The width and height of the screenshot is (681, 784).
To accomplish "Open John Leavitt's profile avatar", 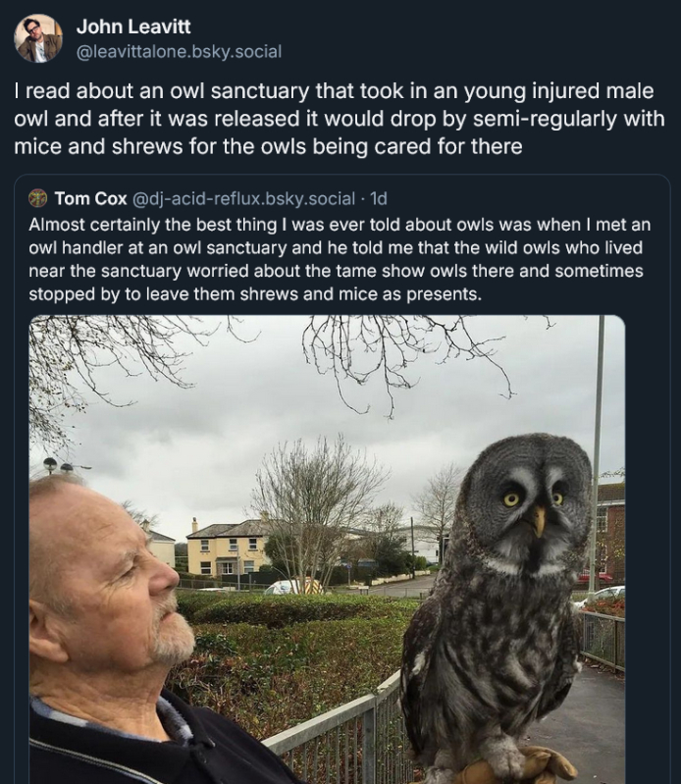I will pyautogui.click(x=38, y=38).
